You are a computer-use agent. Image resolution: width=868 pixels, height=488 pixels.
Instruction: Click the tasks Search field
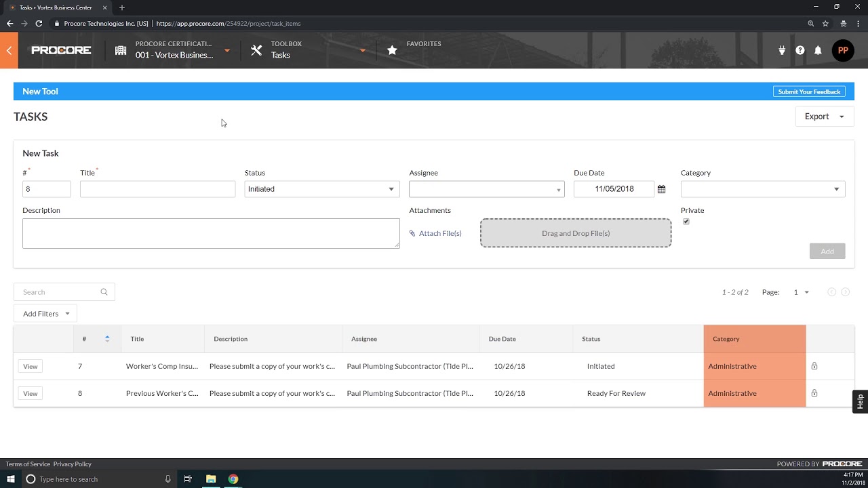pyautogui.click(x=64, y=292)
